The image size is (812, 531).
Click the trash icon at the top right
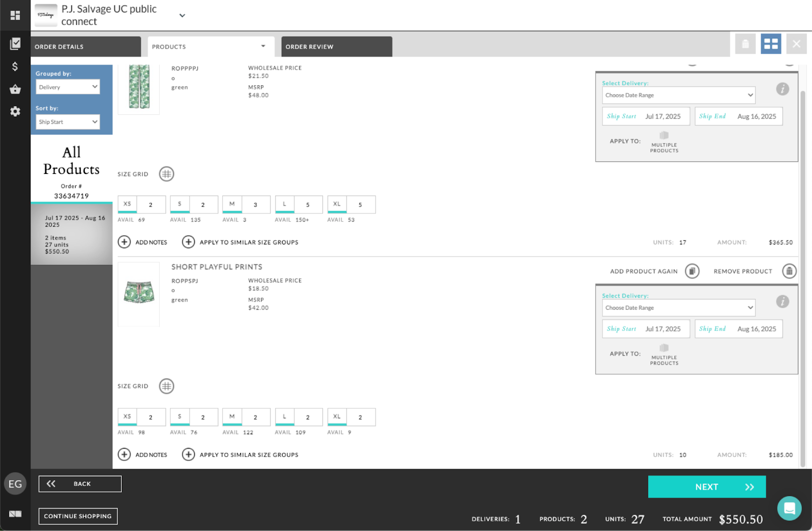(745, 44)
